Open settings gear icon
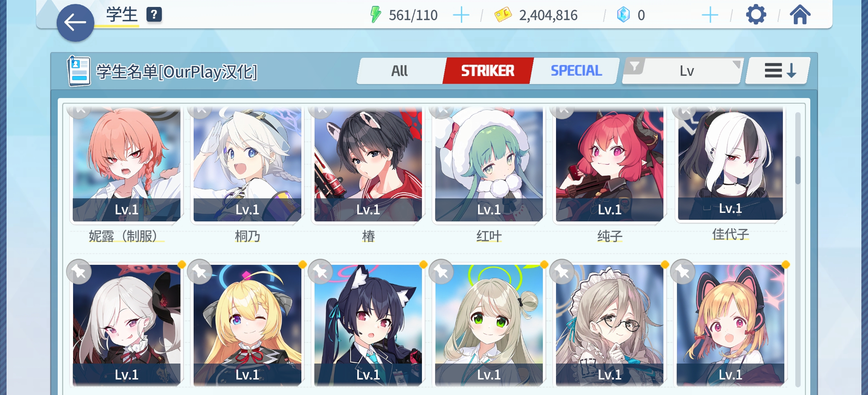Image resolution: width=868 pixels, height=395 pixels. [x=756, y=15]
